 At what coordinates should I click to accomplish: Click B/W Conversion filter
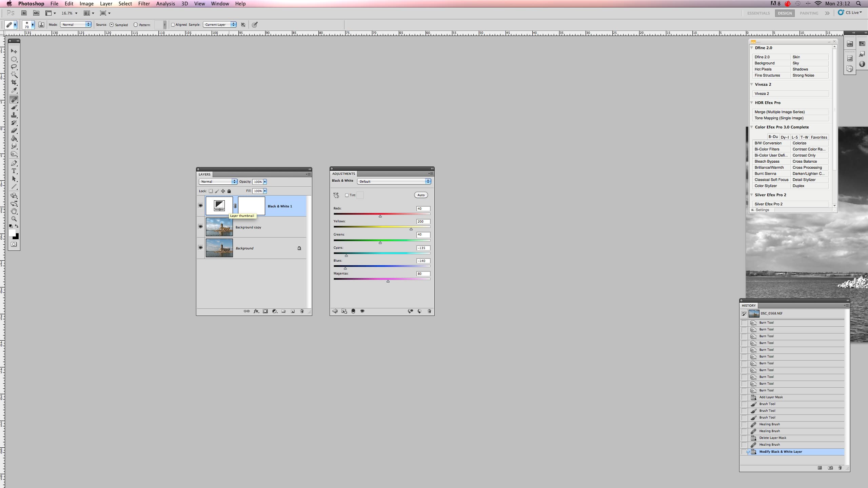(x=771, y=143)
